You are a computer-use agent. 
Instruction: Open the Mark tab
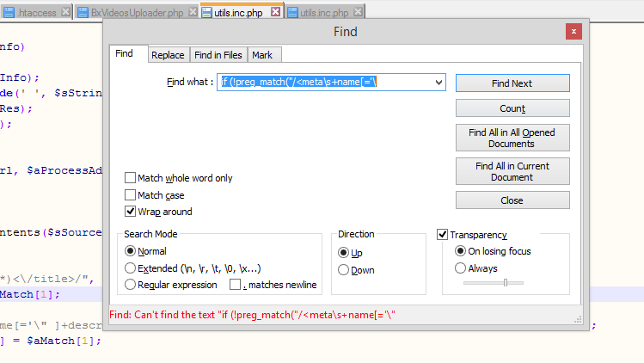point(264,55)
